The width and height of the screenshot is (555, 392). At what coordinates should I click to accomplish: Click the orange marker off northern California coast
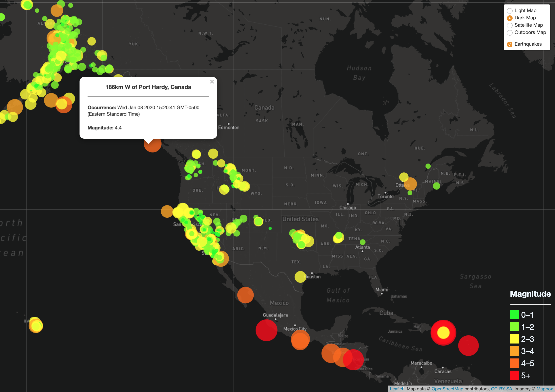tap(167, 211)
